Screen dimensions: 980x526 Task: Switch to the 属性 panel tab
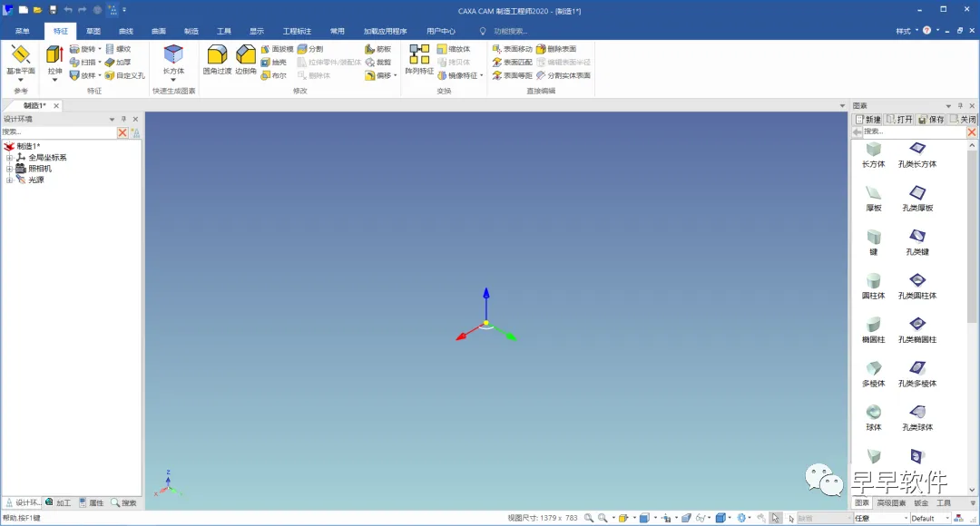[92, 503]
